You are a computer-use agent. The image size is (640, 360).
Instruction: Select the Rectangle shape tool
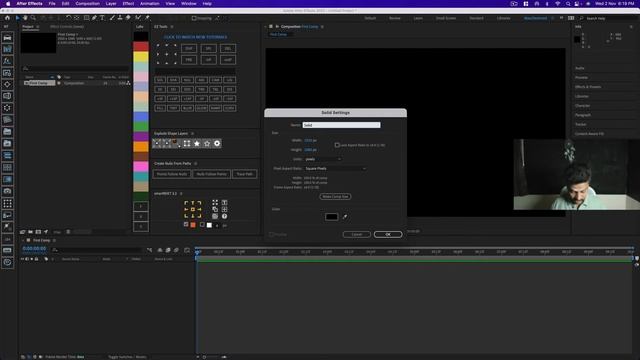[x=87, y=18]
